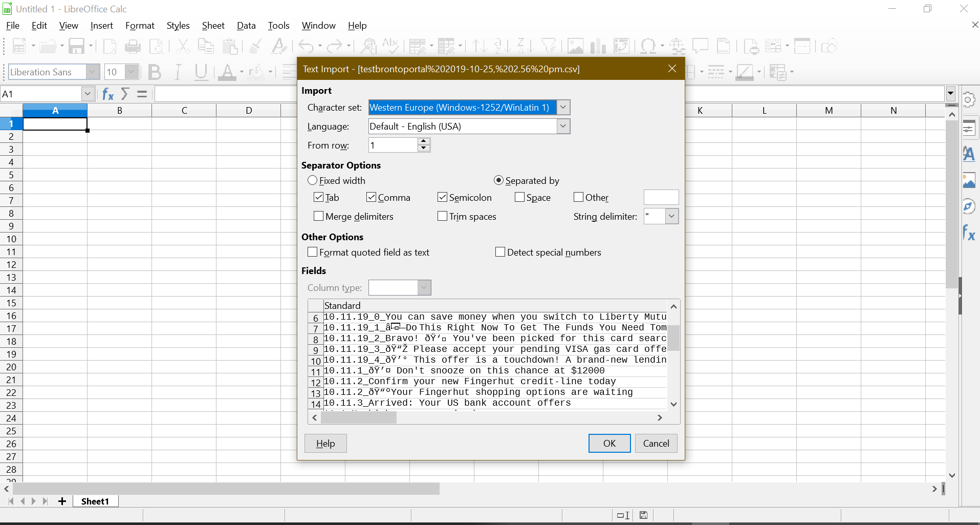Close the Text Import dialog
The image size is (980, 525).
point(672,69)
